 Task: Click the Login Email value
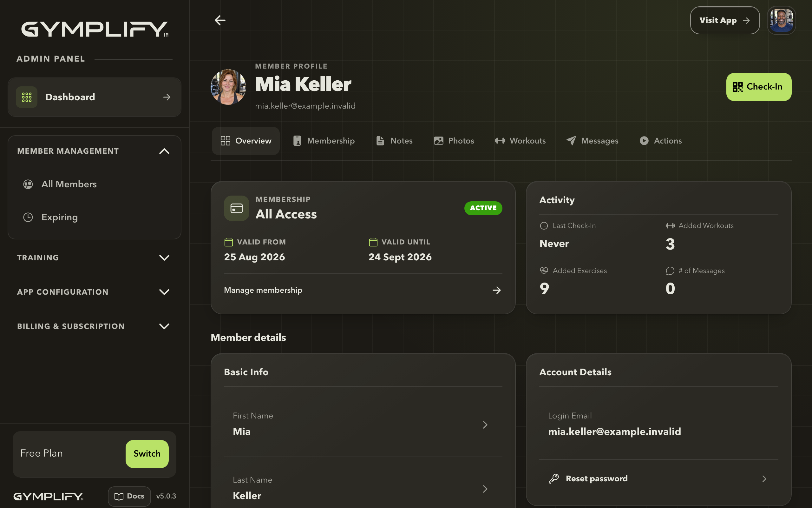coord(614,431)
